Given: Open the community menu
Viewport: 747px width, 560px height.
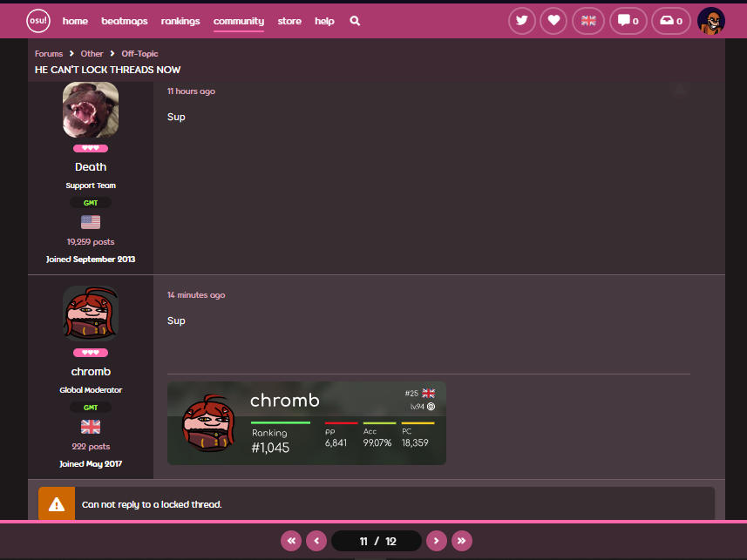Looking at the screenshot, I should coord(239,21).
